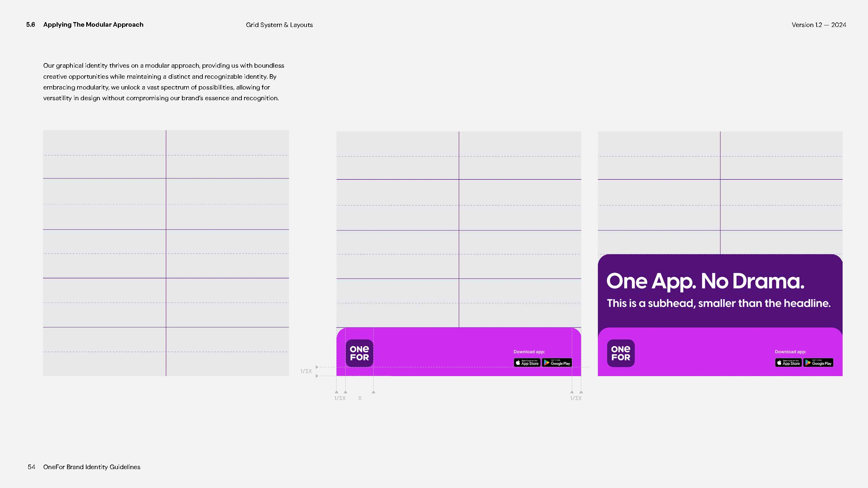The height and width of the screenshot is (488, 868).
Task: Click the 'Applying The Modular Approach' section title
Action: pyautogui.click(x=93, y=25)
